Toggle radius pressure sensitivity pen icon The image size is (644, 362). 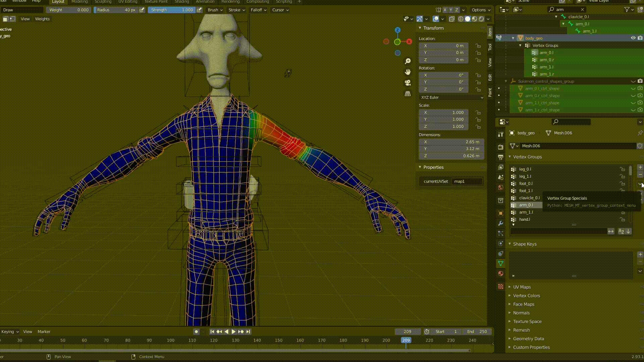142,10
